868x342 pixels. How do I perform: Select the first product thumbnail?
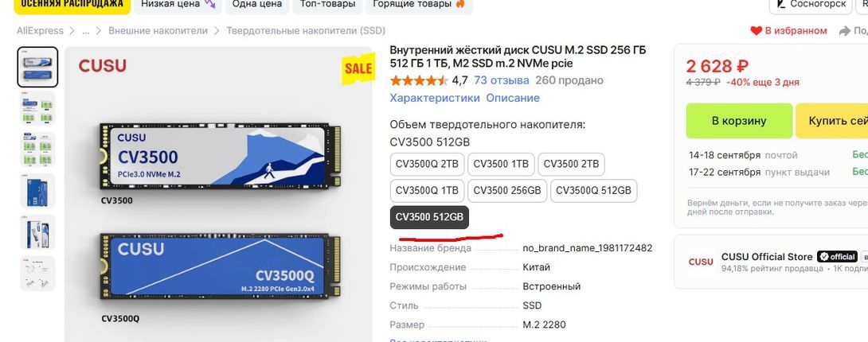point(37,67)
